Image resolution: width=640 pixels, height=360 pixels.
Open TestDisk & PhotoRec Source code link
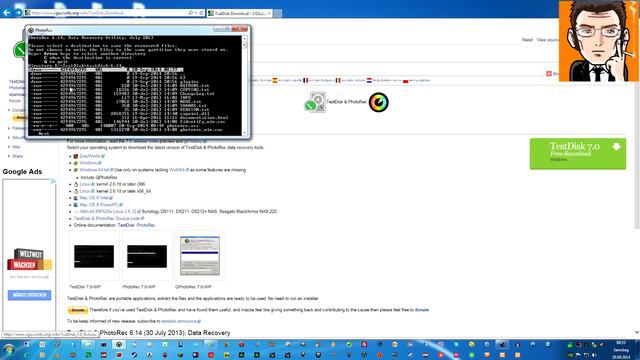[x=108, y=218]
